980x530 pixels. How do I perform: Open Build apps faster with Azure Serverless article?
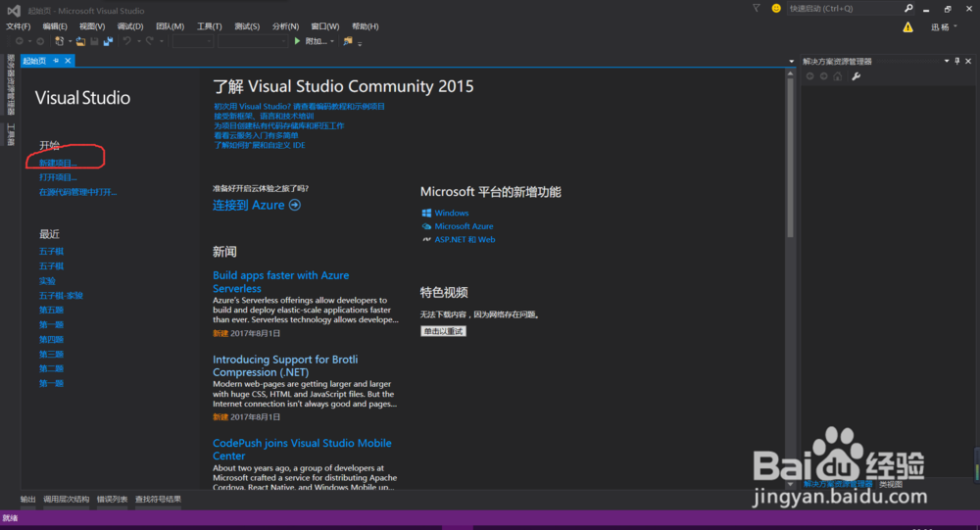point(280,282)
